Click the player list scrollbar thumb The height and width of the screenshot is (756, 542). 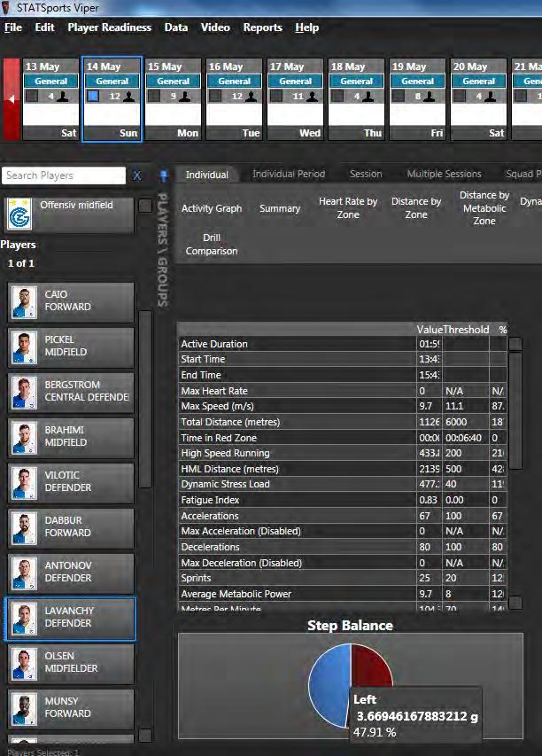[x=145, y=399]
